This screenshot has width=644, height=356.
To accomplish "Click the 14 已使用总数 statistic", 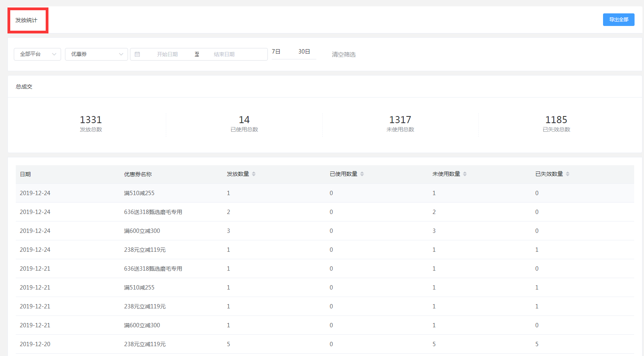I will pos(244,124).
